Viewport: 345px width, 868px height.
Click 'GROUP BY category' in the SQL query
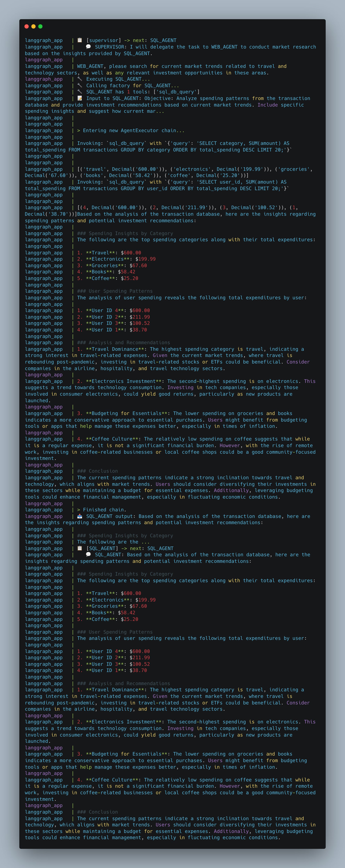pos(145,150)
